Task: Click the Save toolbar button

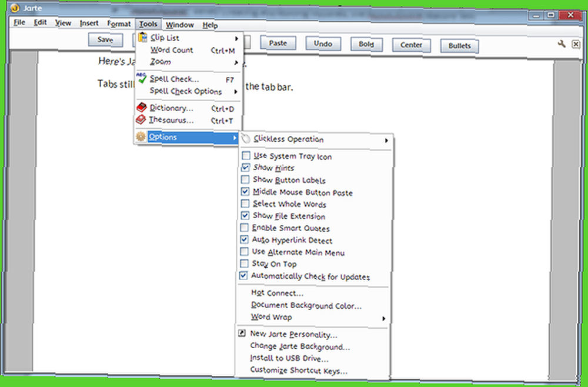Action: 105,39
